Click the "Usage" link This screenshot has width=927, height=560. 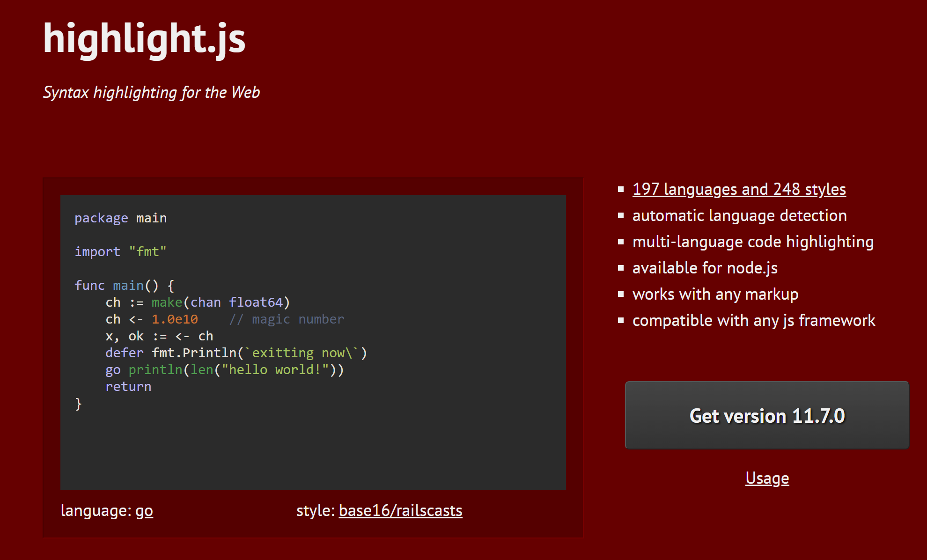coord(766,478)
